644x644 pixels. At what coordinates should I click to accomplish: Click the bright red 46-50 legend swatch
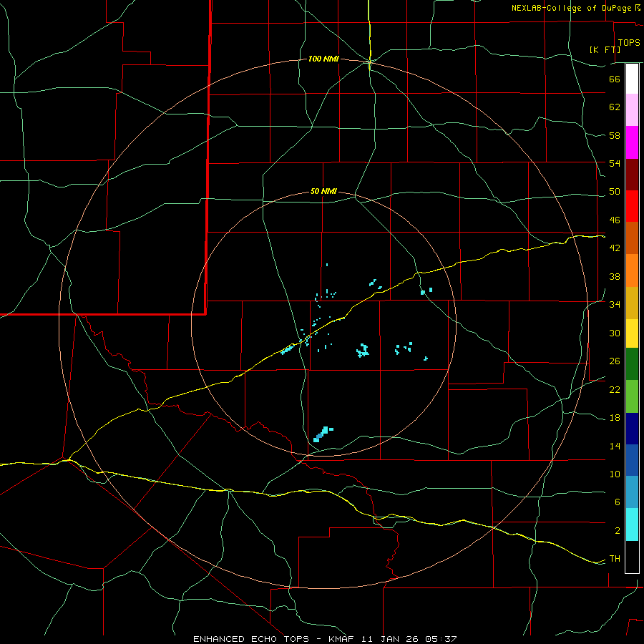click(632, 206)
